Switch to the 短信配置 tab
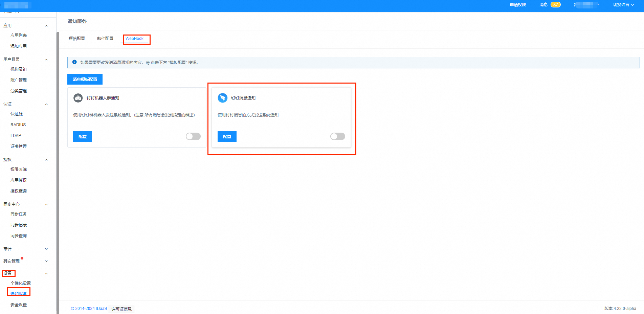The image size is (644, 314). [77, 39]
